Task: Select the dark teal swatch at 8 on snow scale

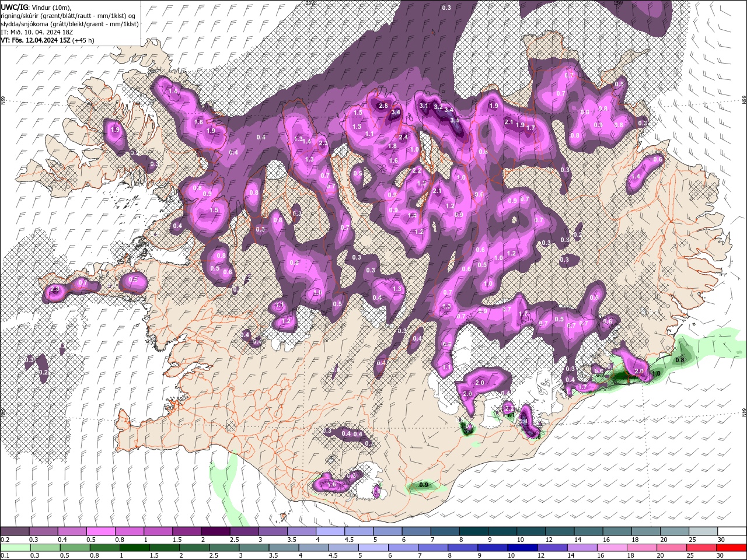Action: pyautogui.click(x=473, y=531)
